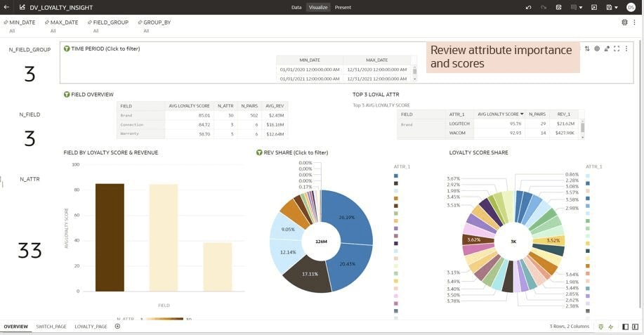Add a new canvas tab

pyautogui.click(x=117, y=327)
